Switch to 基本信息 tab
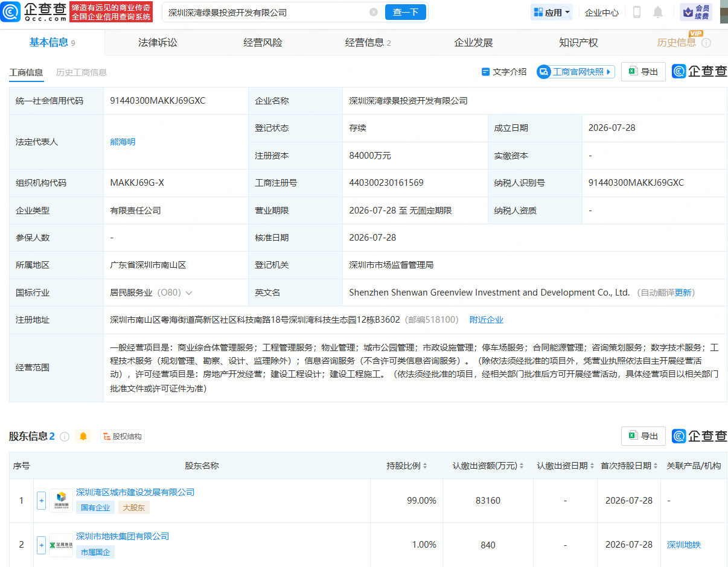Image resolution: width=728 pixels, height=567 pixels. (x=53, y=42)
